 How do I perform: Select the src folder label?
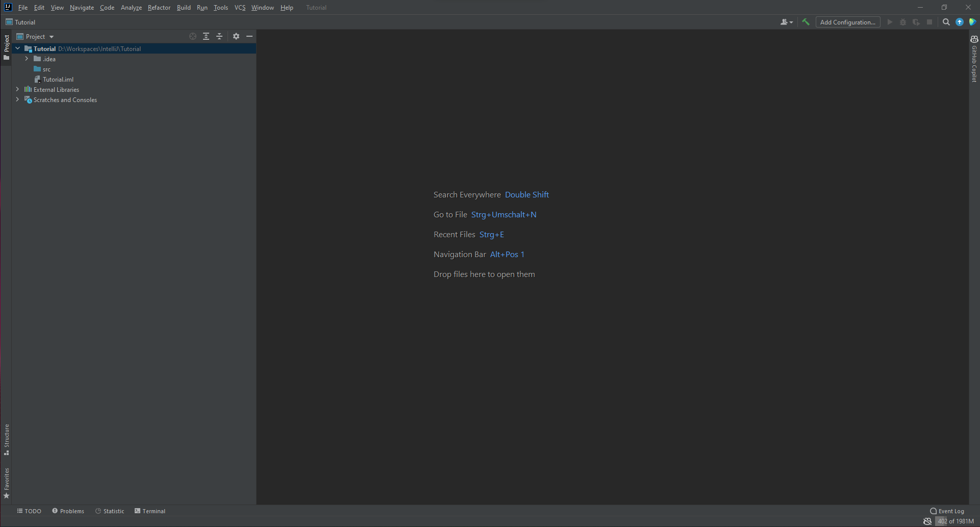pos(46,69)
